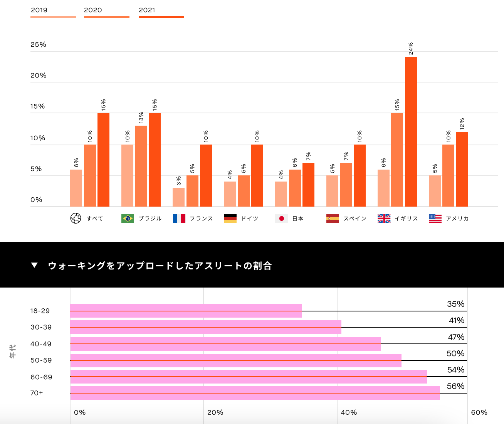Click the Spain flag icon
This screenshot has height=424, width=504.
pos(333,219)
